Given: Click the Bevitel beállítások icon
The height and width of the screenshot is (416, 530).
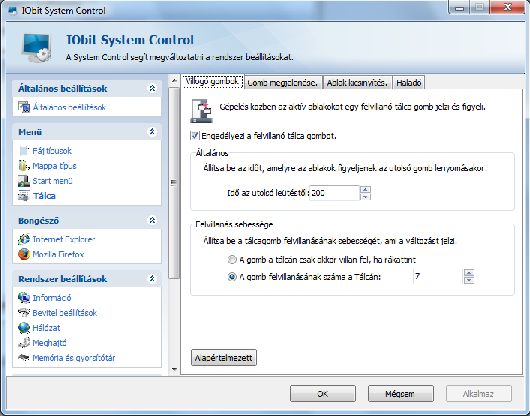Looking at the screenshot, I should click(24, 313).
